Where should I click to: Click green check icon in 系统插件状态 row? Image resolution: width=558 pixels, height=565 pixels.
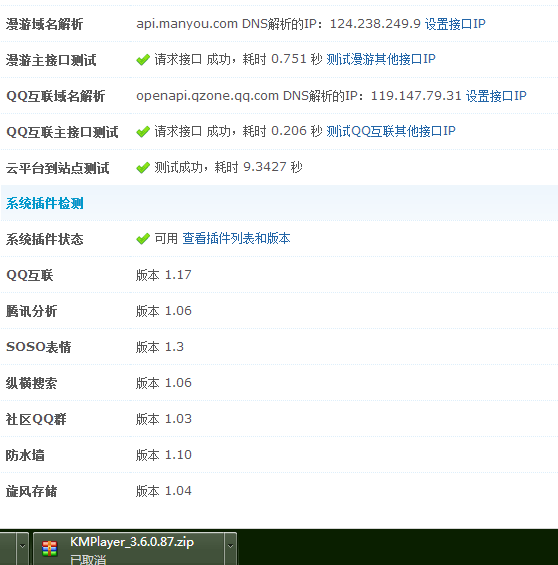(x=143, y=239)
